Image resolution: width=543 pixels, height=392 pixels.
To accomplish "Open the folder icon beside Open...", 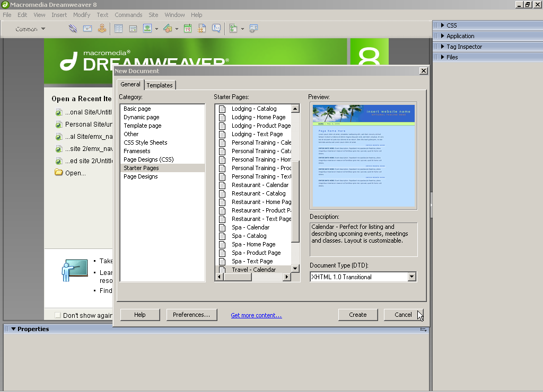I will 59,173.
